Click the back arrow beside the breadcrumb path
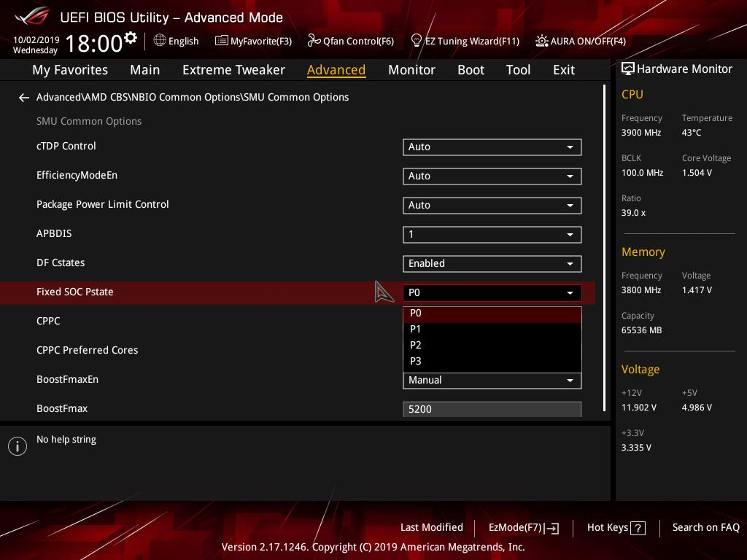This screenshot has width=747, height=560. click(24, 98)
